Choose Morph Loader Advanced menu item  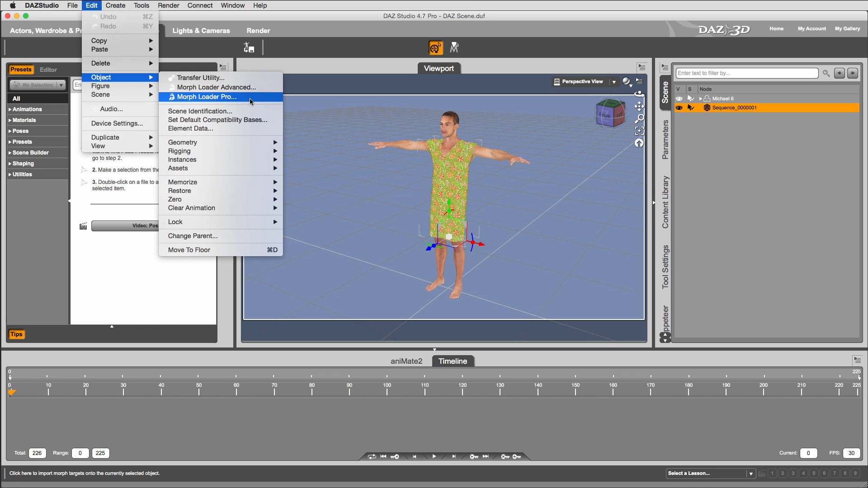click(221, 87)
